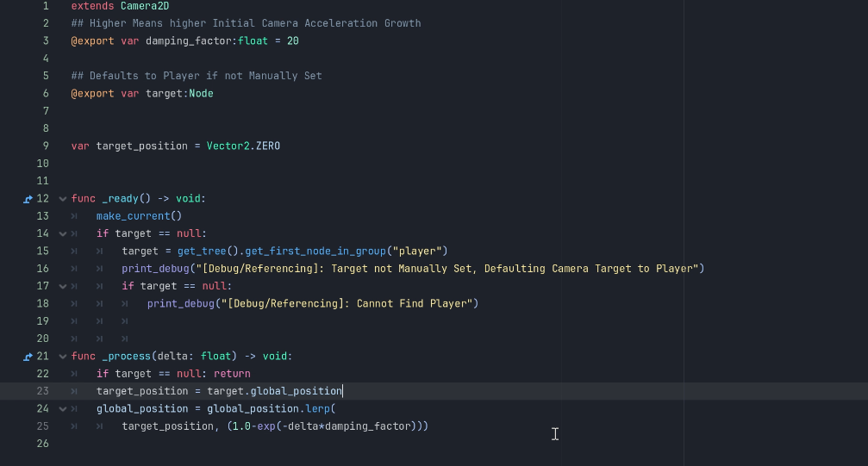Click the exp function call in lerp weight
This screenshot has width=868, height=466.
(265, 426)
